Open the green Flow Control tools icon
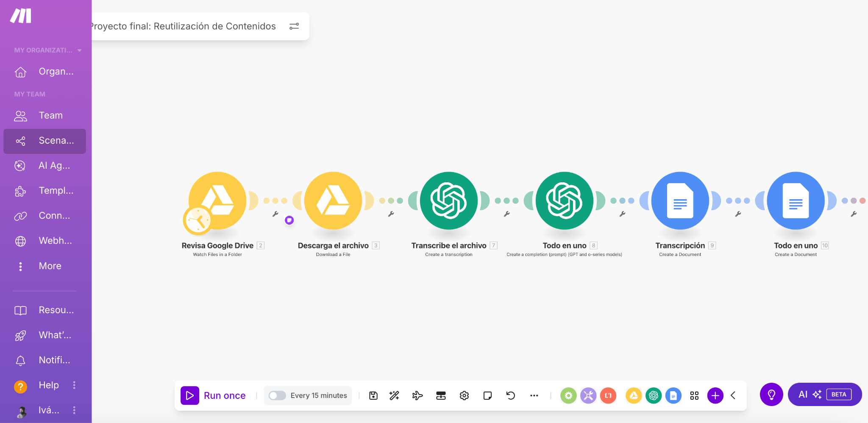 568,395
